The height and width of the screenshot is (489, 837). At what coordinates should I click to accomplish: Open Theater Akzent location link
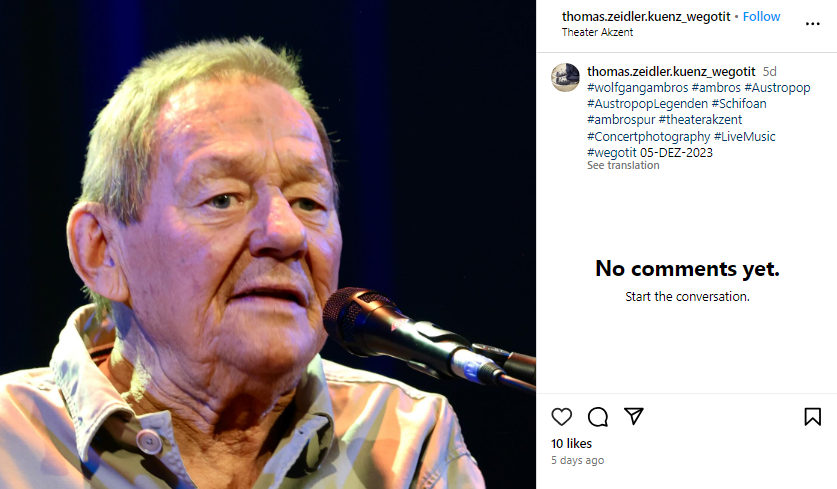(x=597, y=32)
